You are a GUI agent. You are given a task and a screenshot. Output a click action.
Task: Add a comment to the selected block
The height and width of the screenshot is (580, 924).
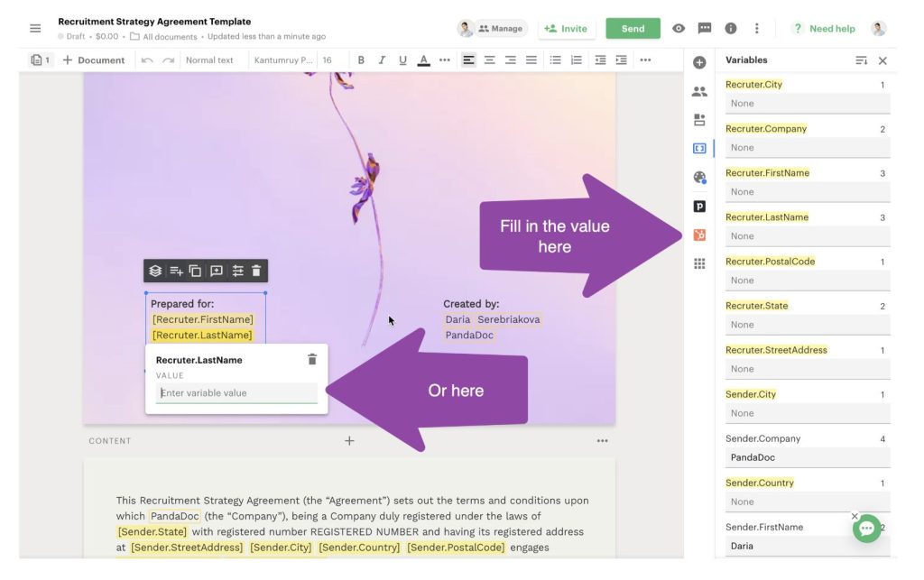coord(217,271)
